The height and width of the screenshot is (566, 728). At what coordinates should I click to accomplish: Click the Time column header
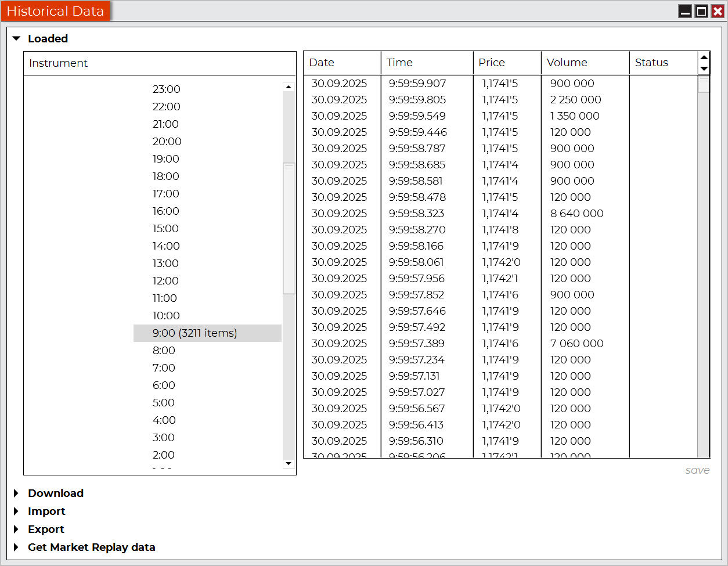(399, 63)
